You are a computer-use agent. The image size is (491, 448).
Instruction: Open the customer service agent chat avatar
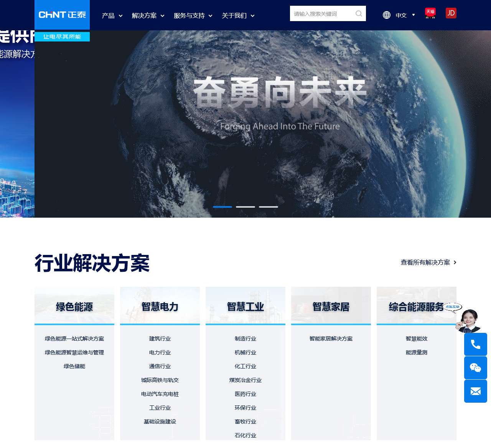(x=469, y=321)
